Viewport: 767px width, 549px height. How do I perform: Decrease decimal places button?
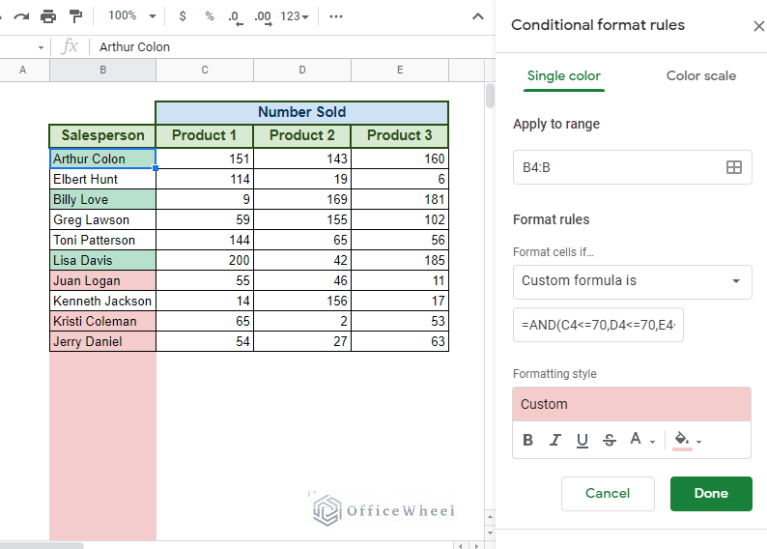234,16
